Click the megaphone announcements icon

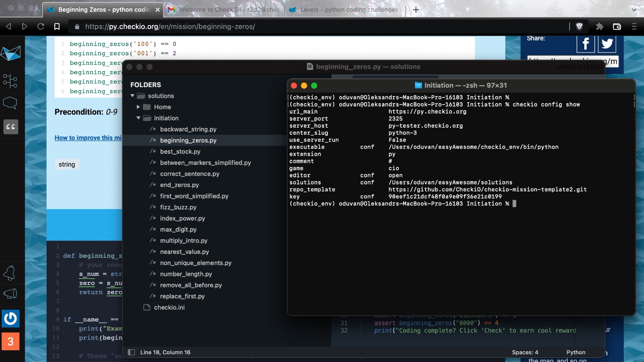10,294
